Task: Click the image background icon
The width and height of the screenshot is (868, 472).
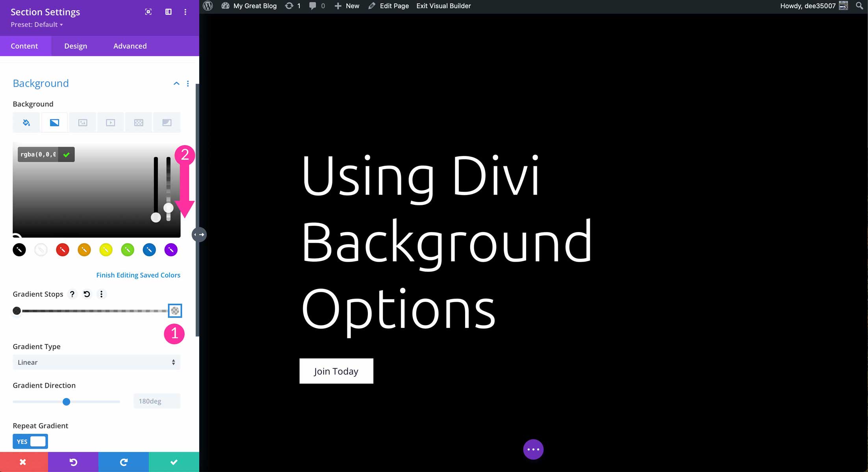Action: pyautogui.click(x=82, y=122)
